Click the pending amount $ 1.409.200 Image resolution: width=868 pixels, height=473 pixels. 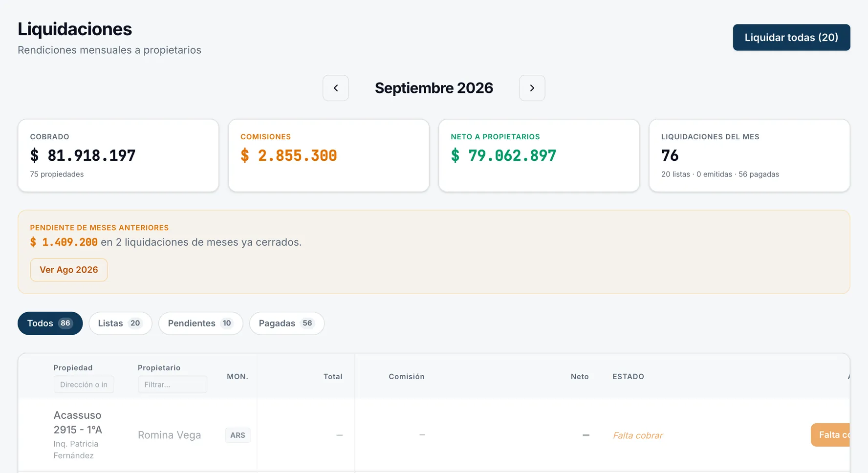coord(64,242)
